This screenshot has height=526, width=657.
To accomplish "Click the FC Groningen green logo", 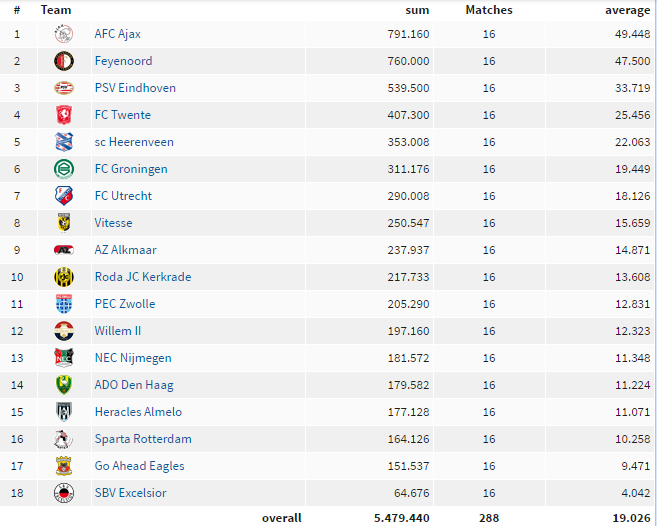I will point(64,169).
